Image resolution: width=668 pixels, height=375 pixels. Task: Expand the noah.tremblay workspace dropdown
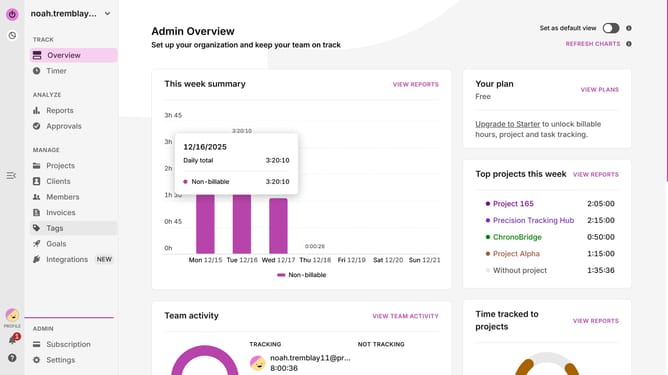(107, 14)
